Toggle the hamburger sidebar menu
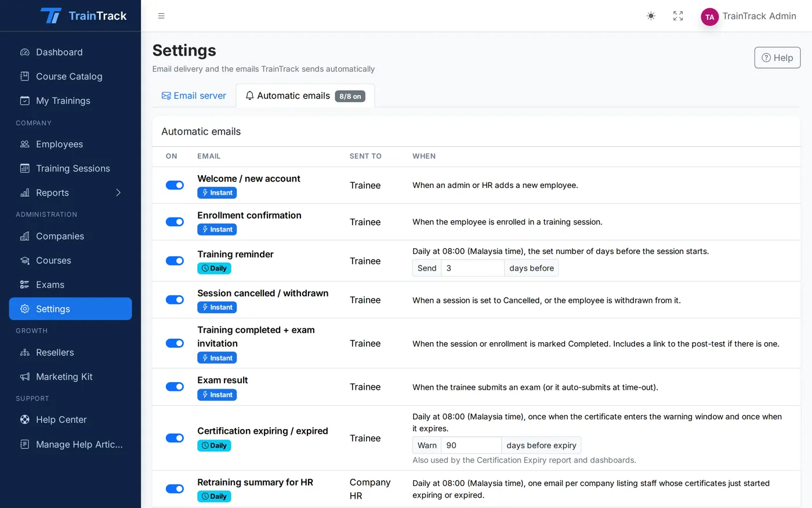 coord(161,16)
